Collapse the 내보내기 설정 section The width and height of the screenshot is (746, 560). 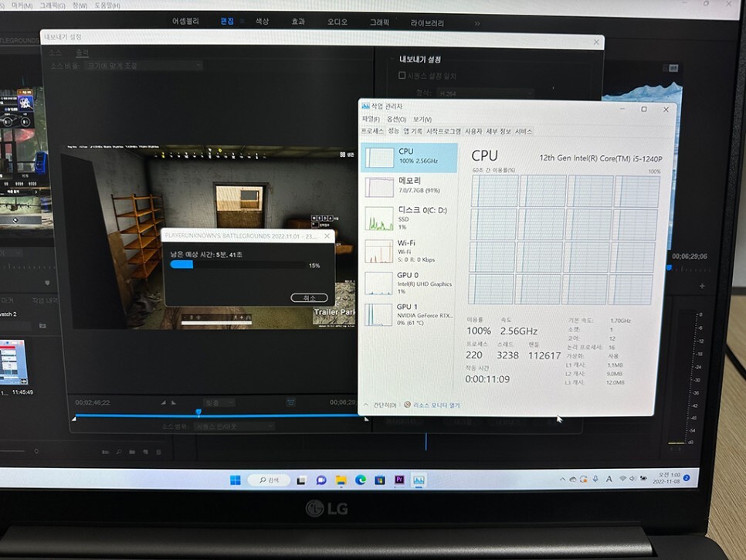click(x=392, y=59)
